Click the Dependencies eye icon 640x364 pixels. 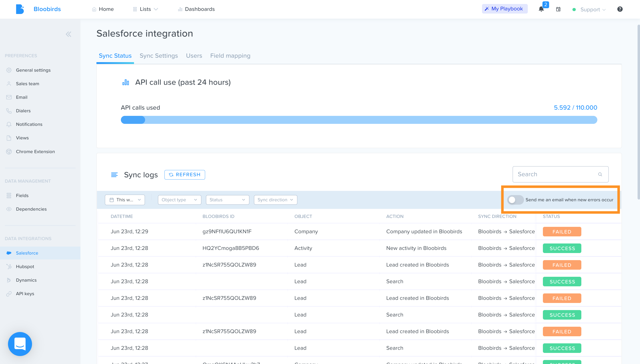[9, 209]
